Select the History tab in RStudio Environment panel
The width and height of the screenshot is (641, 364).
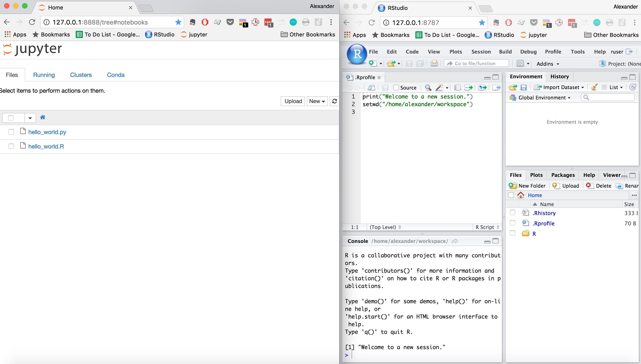[x=560, y=76]
